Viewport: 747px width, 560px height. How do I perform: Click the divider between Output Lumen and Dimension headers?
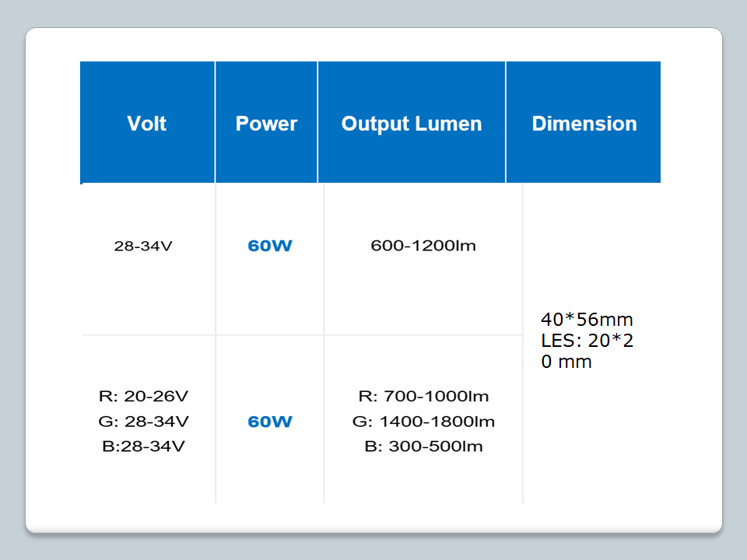(506, 122)
